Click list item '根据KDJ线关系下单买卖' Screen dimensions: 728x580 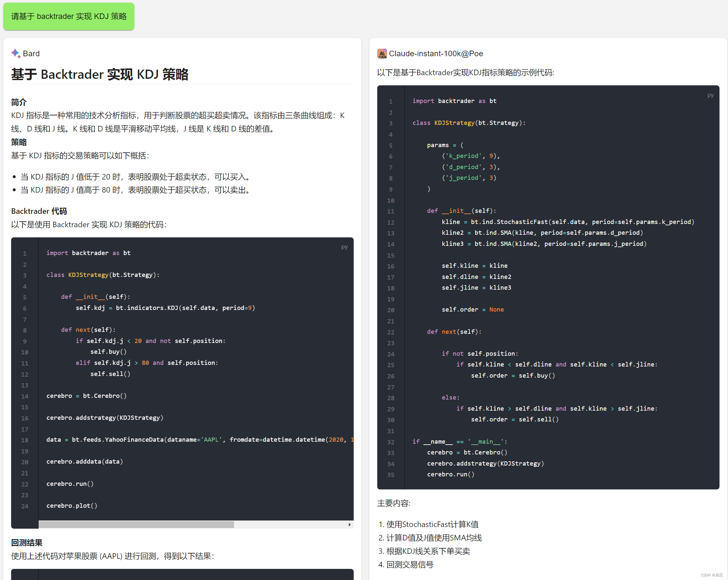pyautogui.click(x=428, y=551)
